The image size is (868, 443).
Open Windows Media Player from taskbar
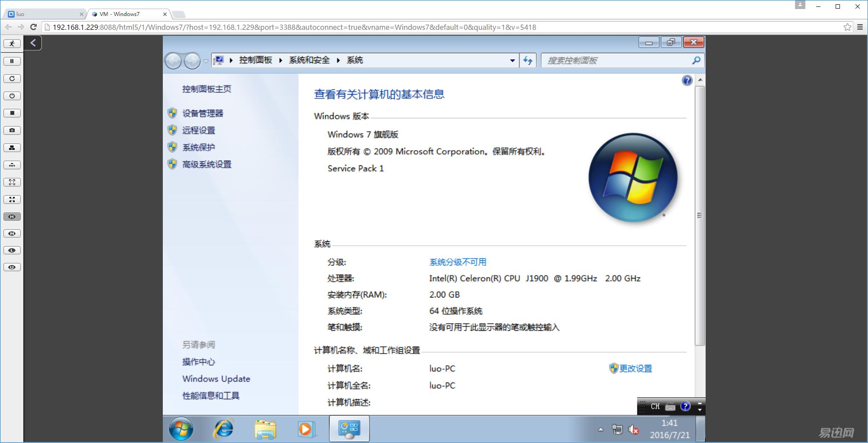click(x=307, y=429)
